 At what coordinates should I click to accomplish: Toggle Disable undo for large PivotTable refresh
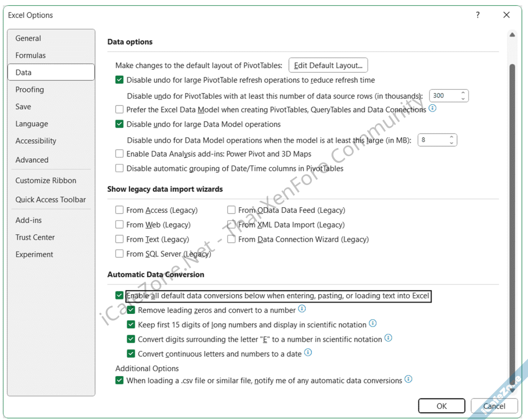click(x=120, y=80)
